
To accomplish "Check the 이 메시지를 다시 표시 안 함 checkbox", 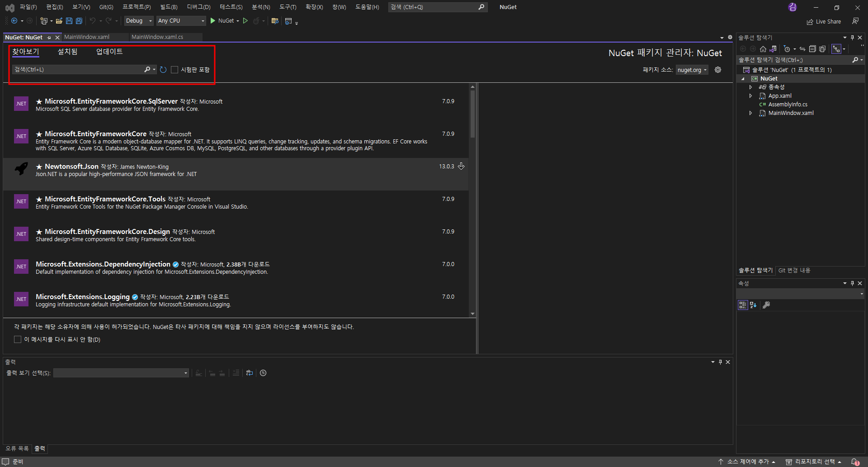I will (x=18, y=339).
